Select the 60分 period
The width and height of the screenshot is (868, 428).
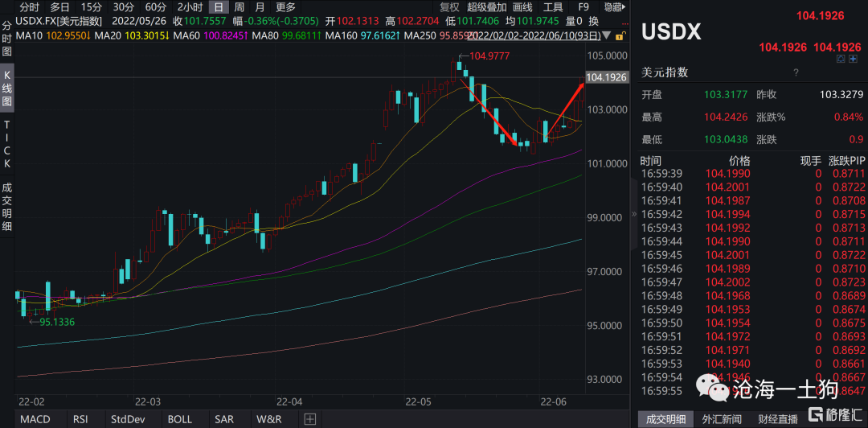(x=156, y=7)
